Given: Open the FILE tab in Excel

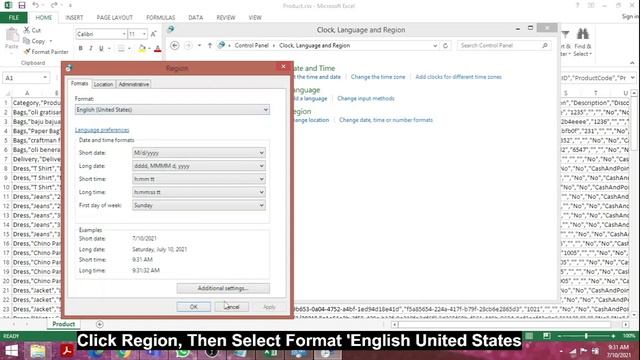Looking at the screenshot, I should (x=13, y=18).
